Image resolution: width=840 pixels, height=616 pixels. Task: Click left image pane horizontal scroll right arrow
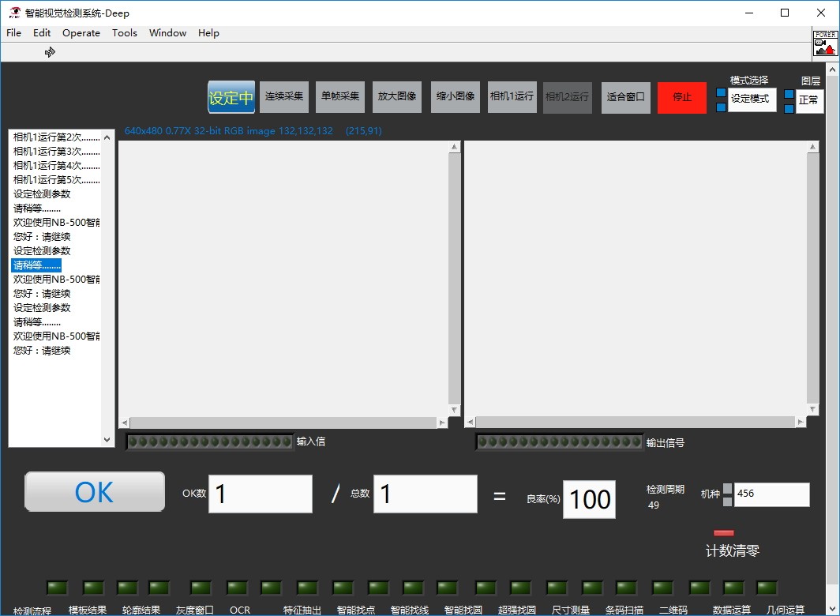442,423
